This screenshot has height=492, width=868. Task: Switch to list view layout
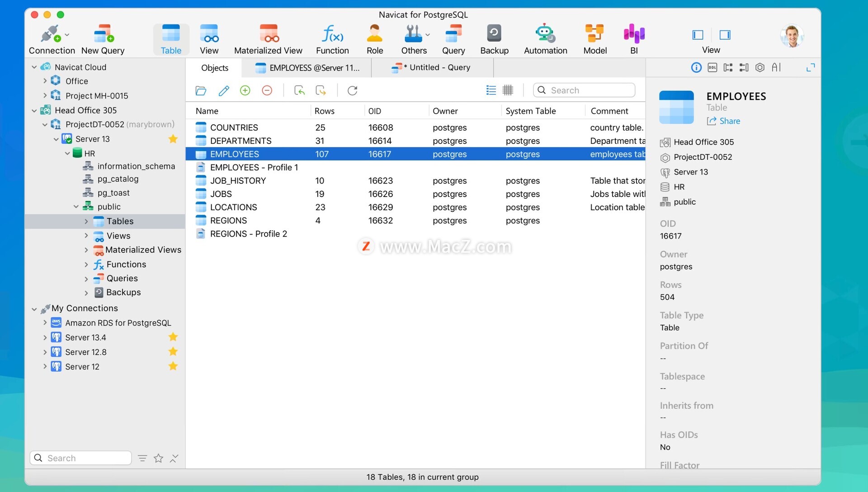tap(491, 90)
